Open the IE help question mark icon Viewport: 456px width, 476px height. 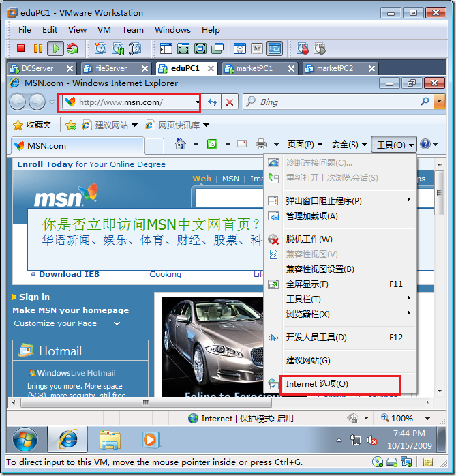click(x=425, y=144)
